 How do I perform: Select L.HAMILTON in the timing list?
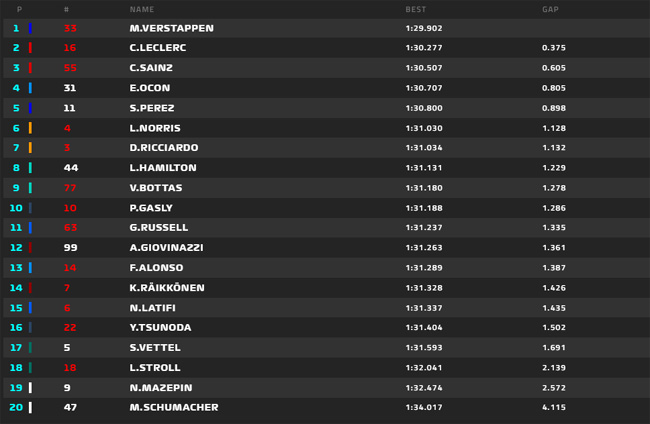[x=163, y=168]
